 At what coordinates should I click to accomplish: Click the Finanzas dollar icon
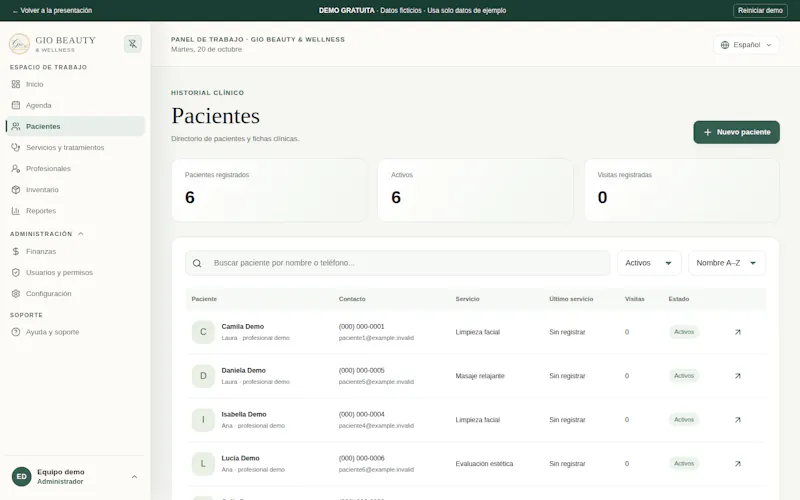click(16, 252)
